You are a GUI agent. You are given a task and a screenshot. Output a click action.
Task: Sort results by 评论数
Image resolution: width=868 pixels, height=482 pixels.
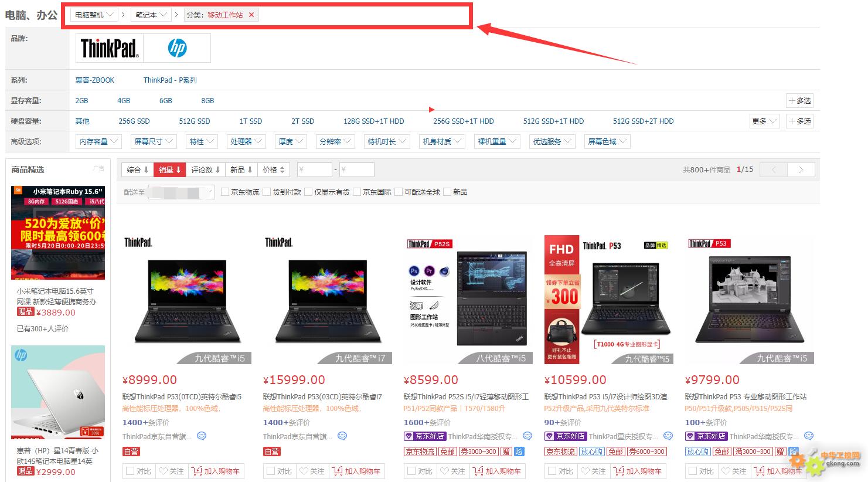coord(206,169)
